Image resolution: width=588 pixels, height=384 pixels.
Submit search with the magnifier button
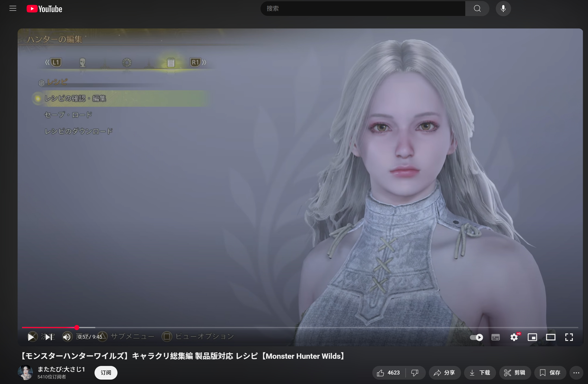point(477,9)
